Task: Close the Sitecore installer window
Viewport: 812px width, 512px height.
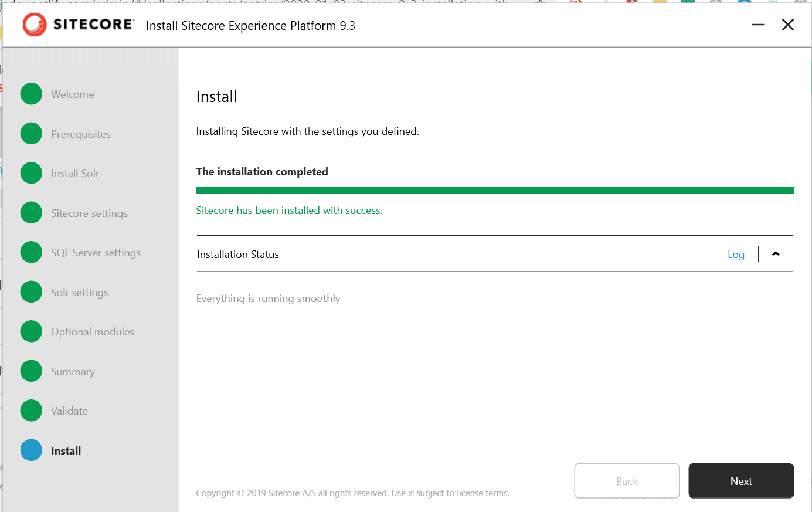Action: (788, 25)
